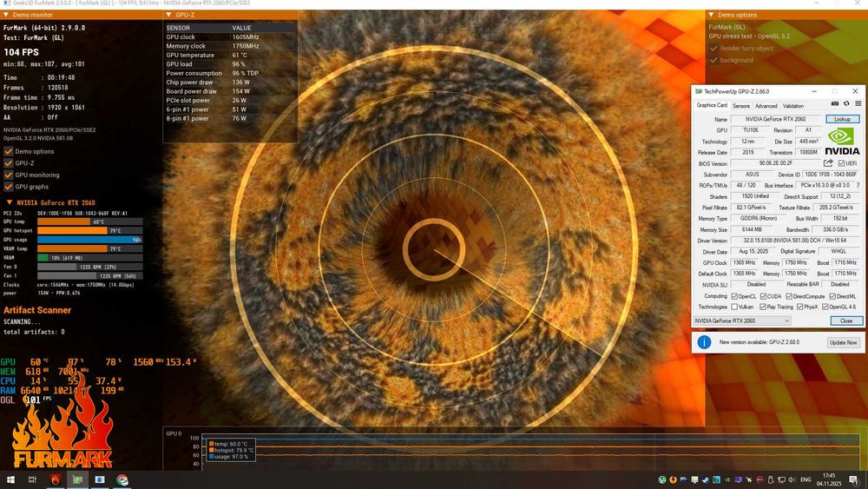This screenshot has width=868, height=489.
Task: Collapse the Demo options panel
Action: 711,15
